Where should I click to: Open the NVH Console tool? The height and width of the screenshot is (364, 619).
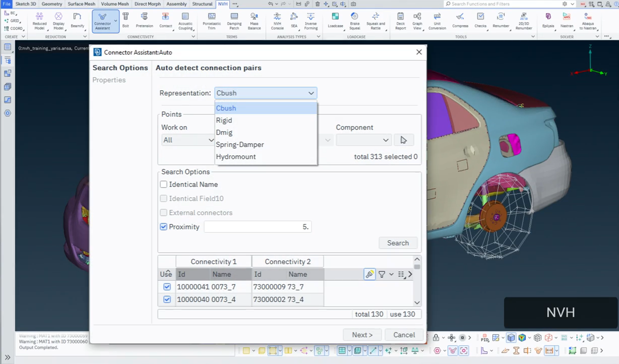pos(277,21)
